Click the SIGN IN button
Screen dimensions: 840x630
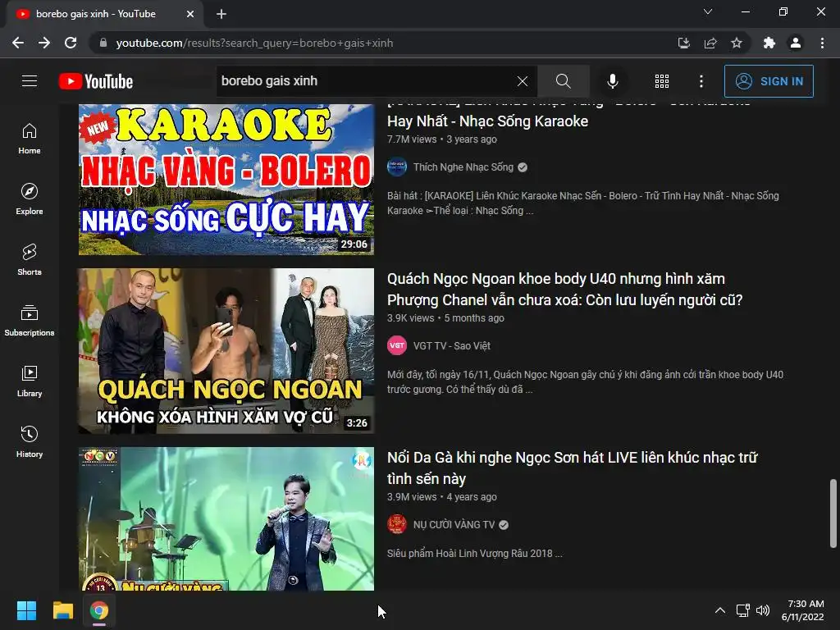pos(769,81)
